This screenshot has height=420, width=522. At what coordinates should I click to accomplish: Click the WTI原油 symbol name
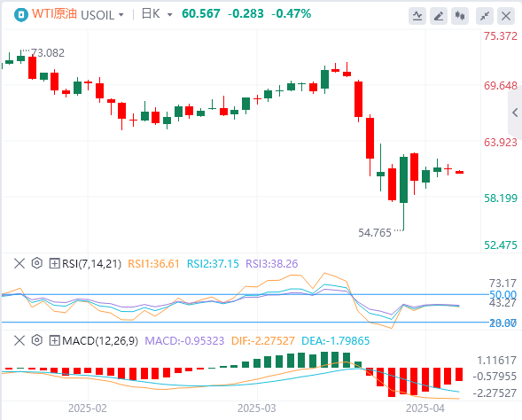tap(54, 14)
